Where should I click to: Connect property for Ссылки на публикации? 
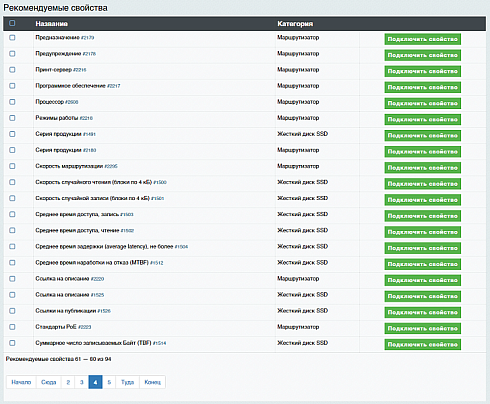tap(423, 312)
